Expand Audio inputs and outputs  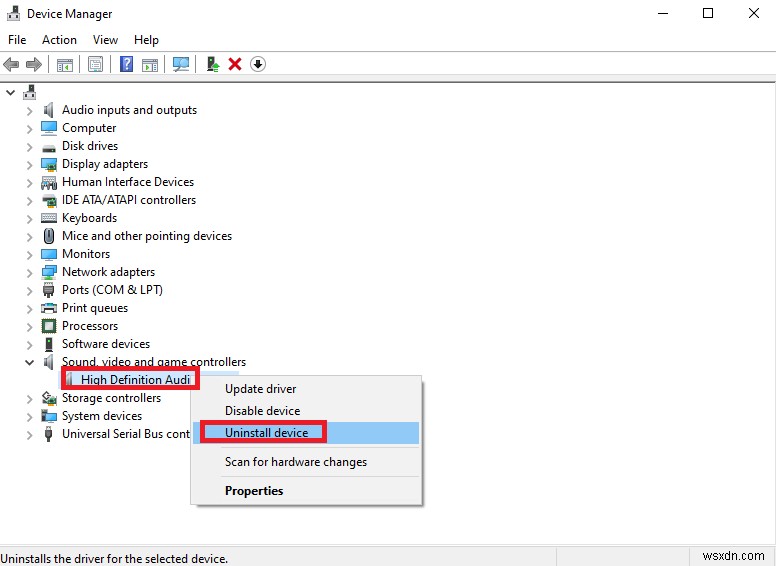[30, 111]
